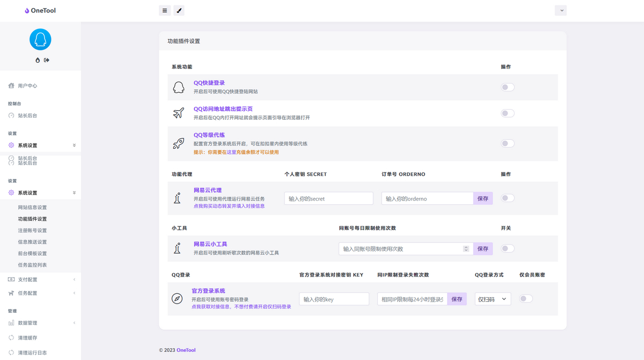Viewport: 644px width, 360px height.
Task: Click the logout arrow icon
Action: (x=47, y=60)
